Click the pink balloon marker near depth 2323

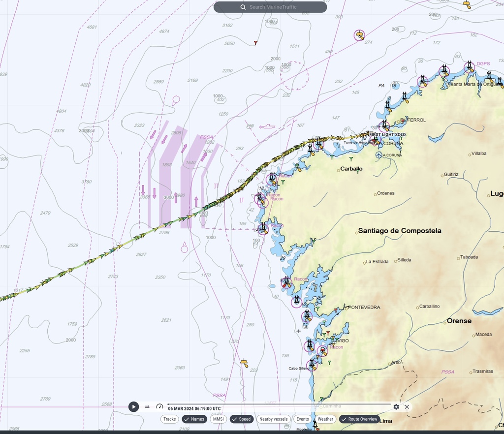click(176, 100)
